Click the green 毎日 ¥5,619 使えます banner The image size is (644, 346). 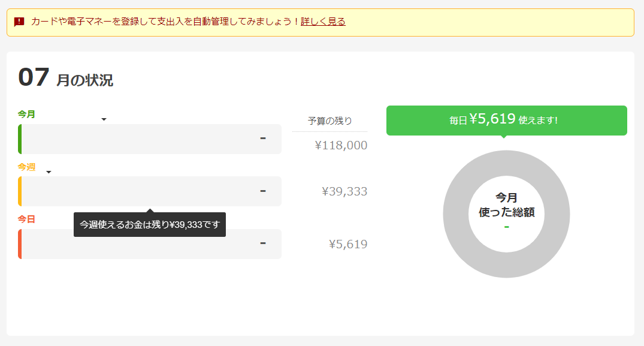506,120
